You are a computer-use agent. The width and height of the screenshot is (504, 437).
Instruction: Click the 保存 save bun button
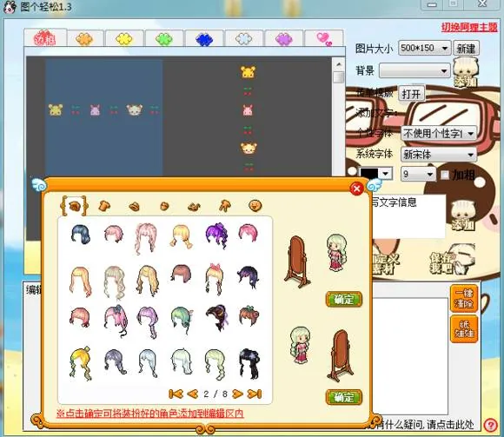pyautogui.click(x=453, y=259)
